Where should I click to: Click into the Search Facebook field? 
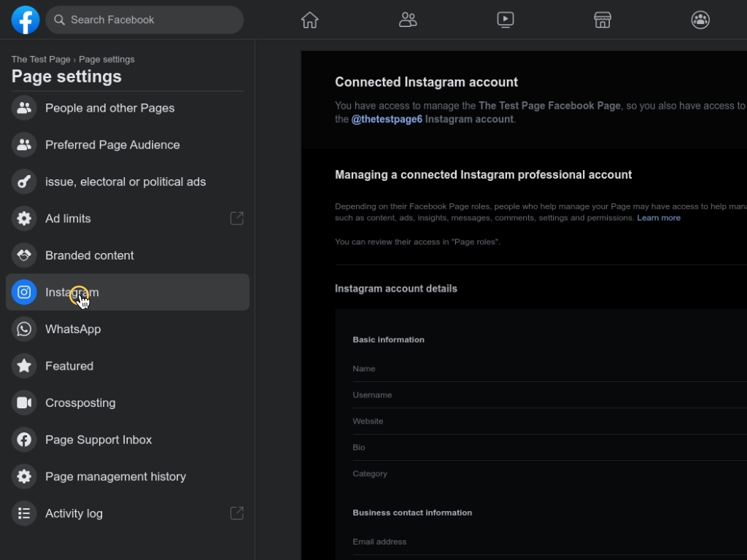point(145,20)
